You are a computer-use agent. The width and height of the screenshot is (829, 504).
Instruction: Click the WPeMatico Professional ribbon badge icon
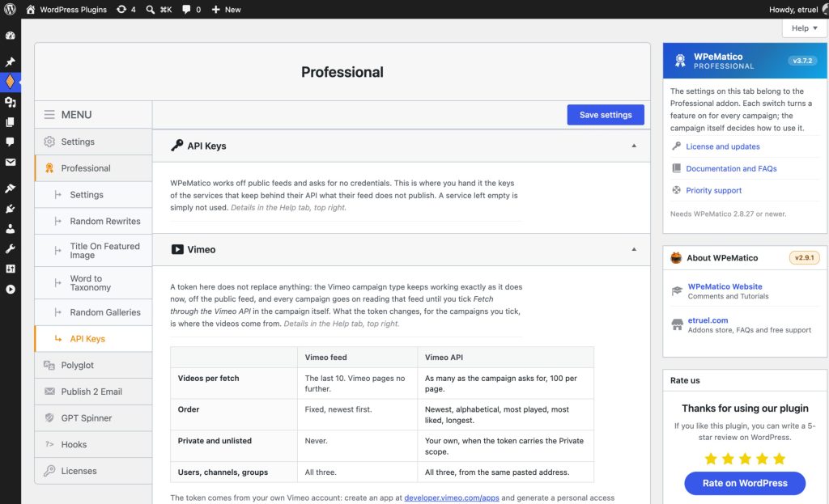tap(680, 60)
